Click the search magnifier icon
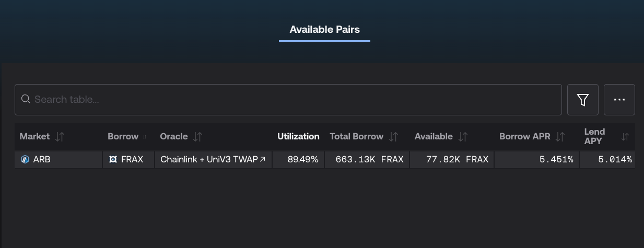 [26, 99]
